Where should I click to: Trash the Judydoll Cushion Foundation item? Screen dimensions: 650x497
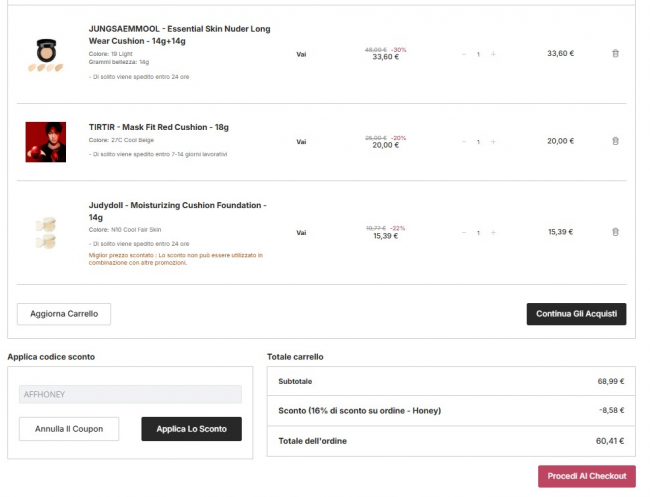coord(615,232)
